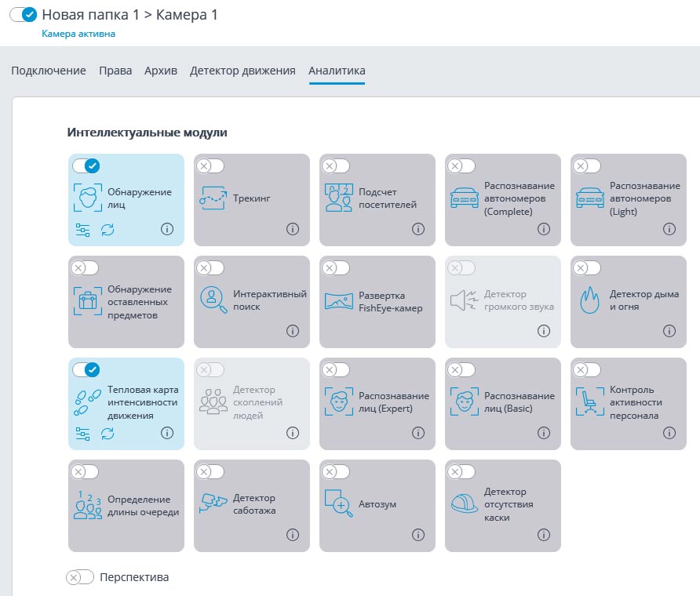Open heat map settings sliders icon
Viewport: 700px width, 596px height.
(83, 433)
